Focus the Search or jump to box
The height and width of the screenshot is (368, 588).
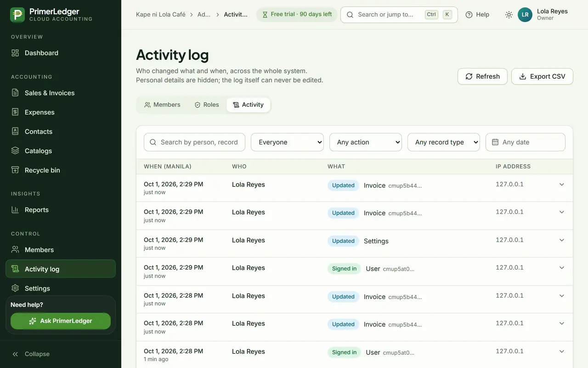click(x=399, y=15)
